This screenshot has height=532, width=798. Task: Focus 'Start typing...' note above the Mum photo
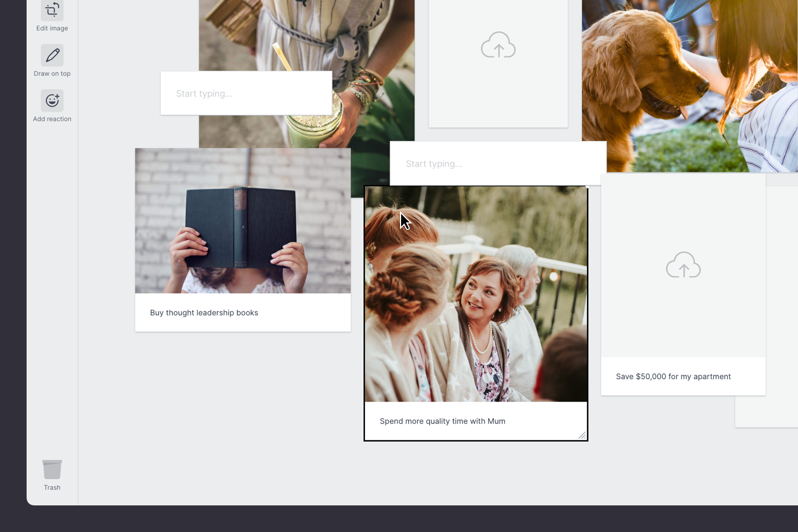point(497,164)
